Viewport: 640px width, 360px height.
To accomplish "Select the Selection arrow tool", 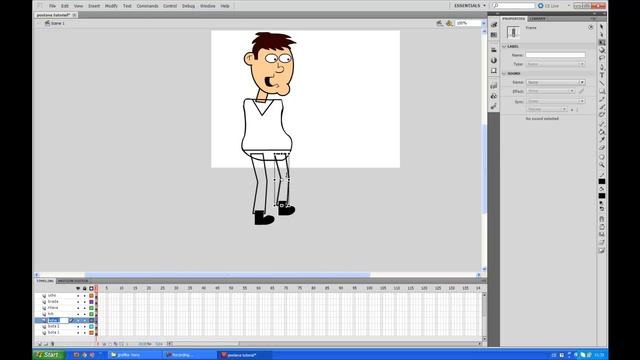I will tap(602, 27).
